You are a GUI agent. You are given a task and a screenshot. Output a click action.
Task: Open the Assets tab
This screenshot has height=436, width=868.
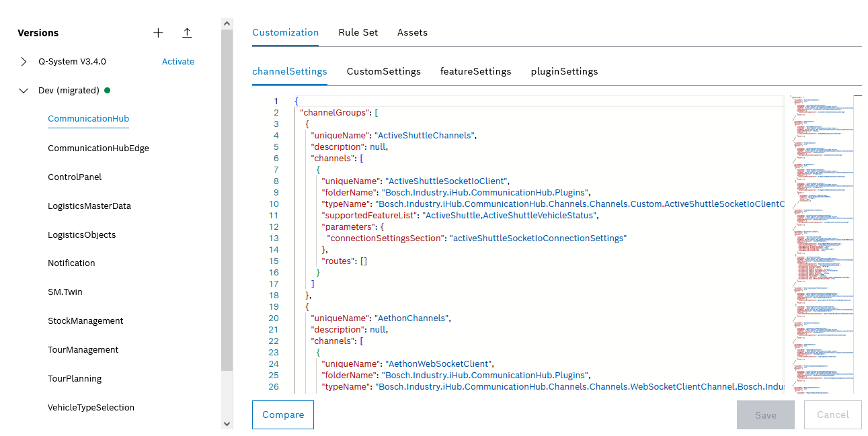click(412, 32)
